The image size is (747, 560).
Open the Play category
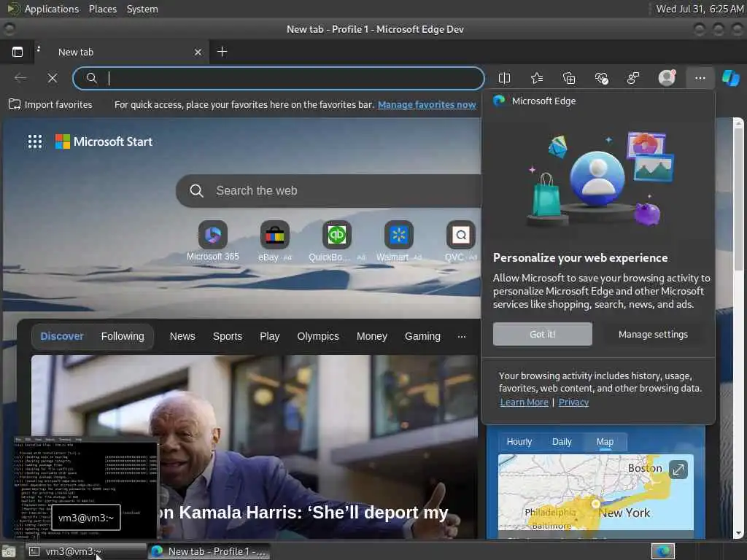(270, 336)
